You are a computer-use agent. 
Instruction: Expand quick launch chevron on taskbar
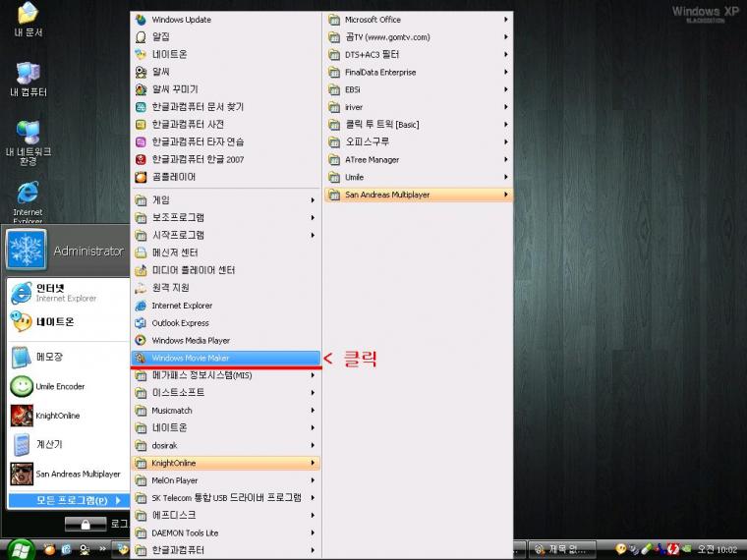click(102, 549)
